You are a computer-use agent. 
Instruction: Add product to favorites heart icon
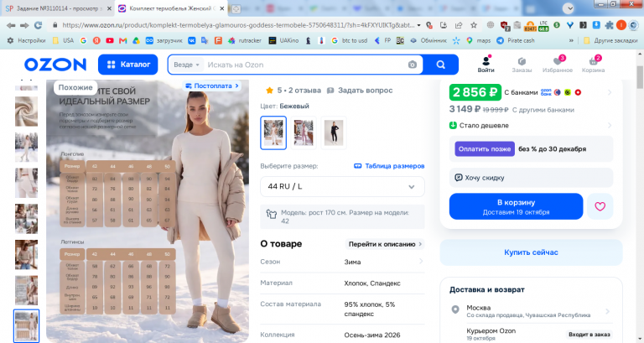[x=600, y=206]
